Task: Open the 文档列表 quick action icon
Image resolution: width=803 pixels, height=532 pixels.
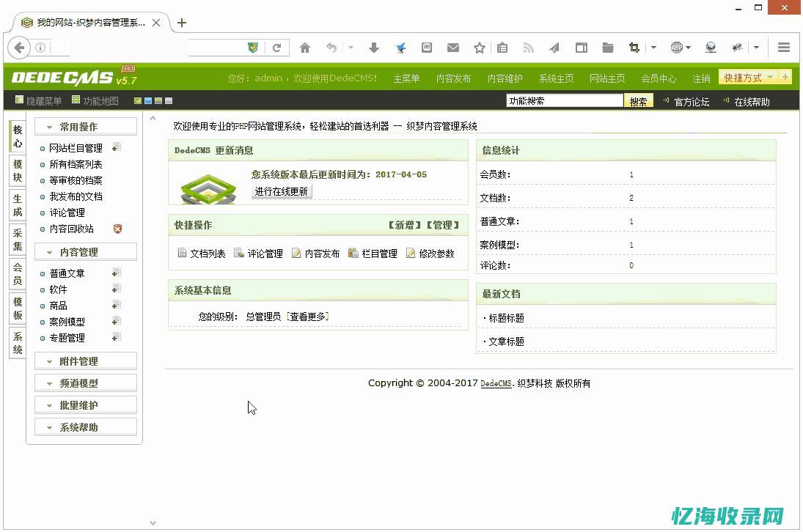Action: (183, 254)
